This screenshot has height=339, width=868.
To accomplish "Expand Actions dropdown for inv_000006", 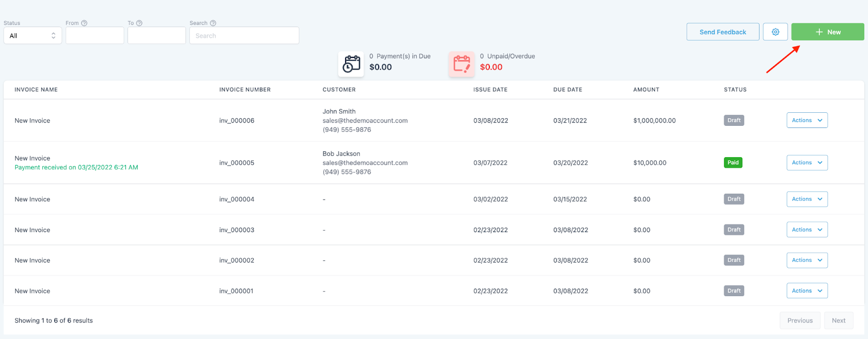I will [x=807, y=120].
